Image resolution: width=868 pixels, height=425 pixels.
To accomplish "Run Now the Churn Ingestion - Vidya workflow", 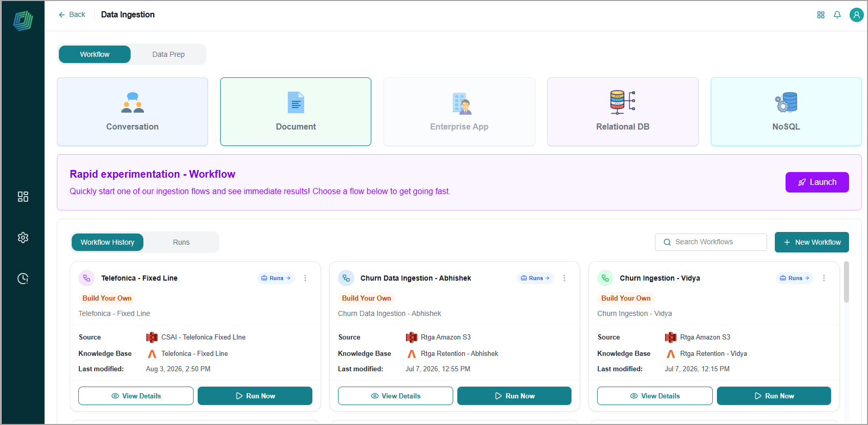I will point(774,396).
